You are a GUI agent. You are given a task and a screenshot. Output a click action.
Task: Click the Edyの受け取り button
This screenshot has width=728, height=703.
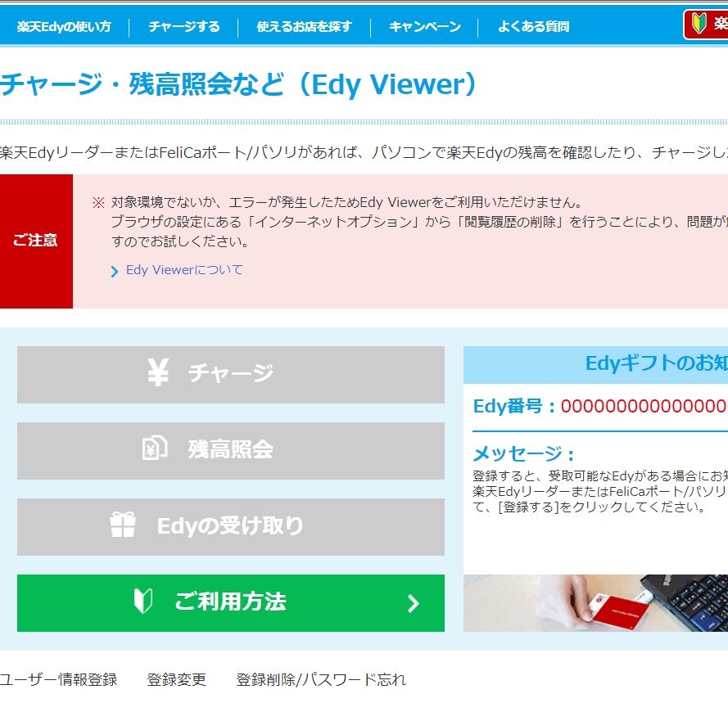tap(231, 527)
